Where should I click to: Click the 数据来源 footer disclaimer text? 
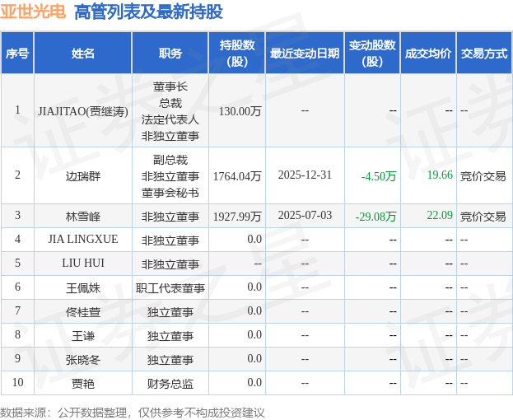pyautogui.click(x=133, y=413)
